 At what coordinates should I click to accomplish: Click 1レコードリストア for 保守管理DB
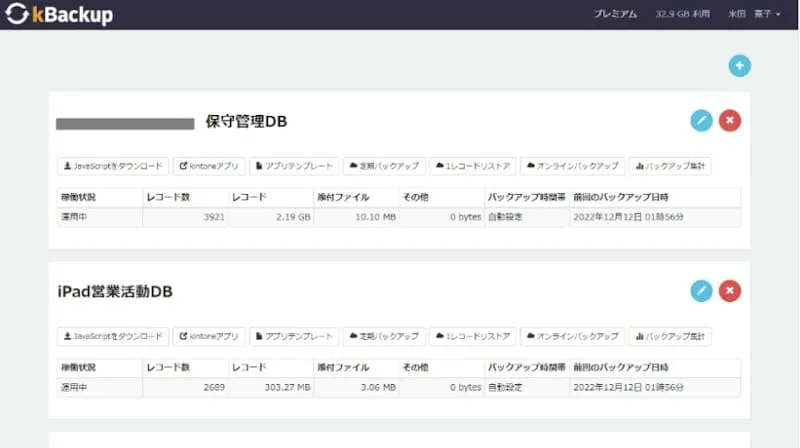473,166
